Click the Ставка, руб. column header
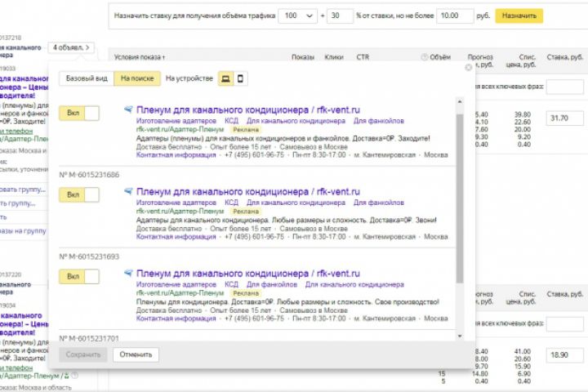The height and width of the screenshot is (392, 588). coord(565,57)
